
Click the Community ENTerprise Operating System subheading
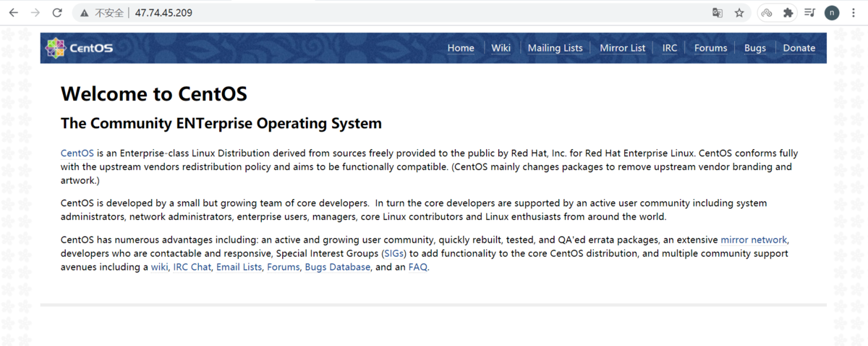click(221, 124)
